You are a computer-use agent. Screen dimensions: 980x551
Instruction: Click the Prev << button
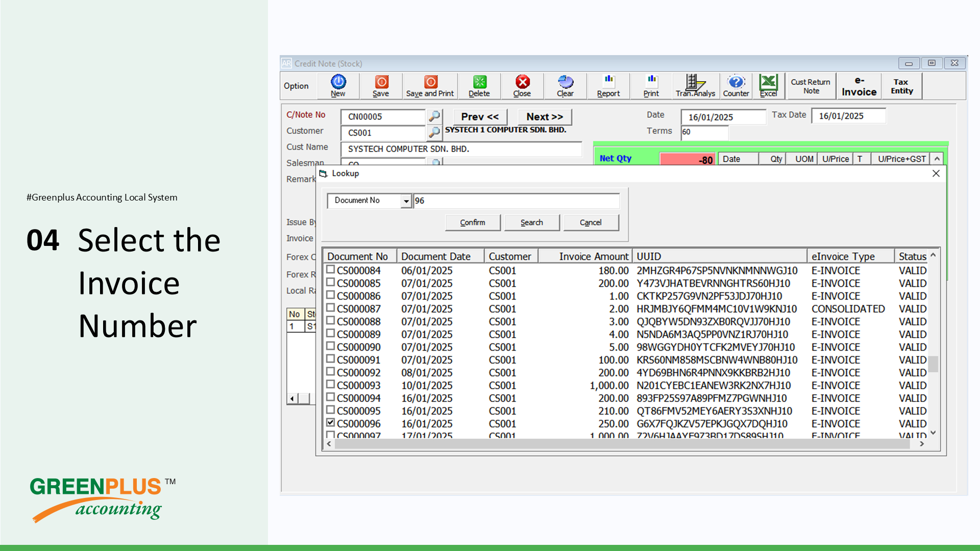pyautogui.click(x=480, y=117)
